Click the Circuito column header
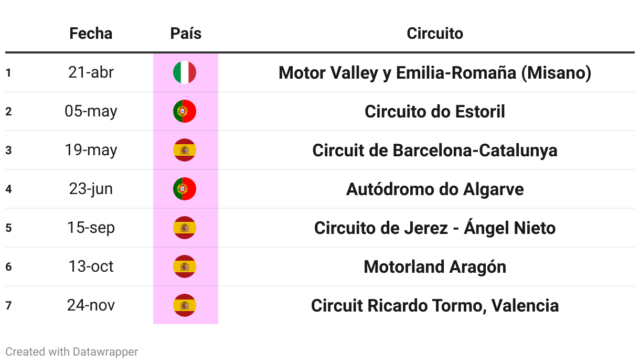The height and width of the screenshot is (364, 640). [435, 34]
